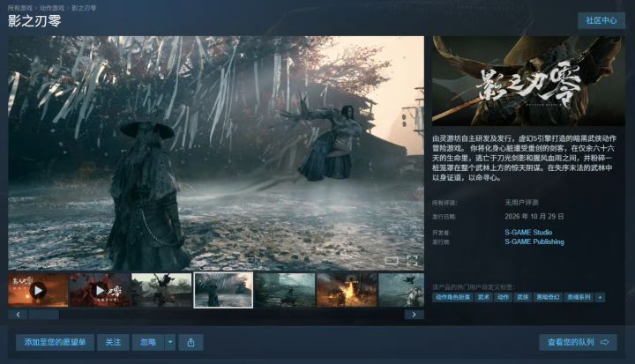The width and height of the screenshot is (635, 364).
Task: Click the release date 2026 年 10 月 29 日
Action: point(534,217)
